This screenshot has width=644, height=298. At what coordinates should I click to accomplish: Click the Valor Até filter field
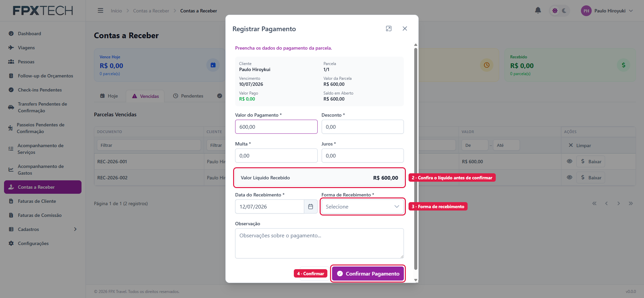tap(506, 145)
